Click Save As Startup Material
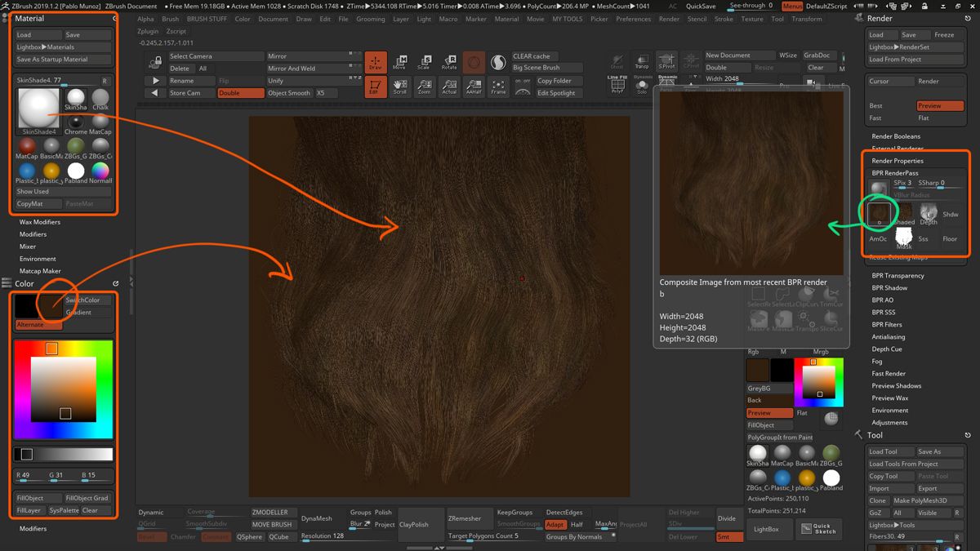Viewport: 980px width, 551px height. pyautogui.click(x=64, y=60)
